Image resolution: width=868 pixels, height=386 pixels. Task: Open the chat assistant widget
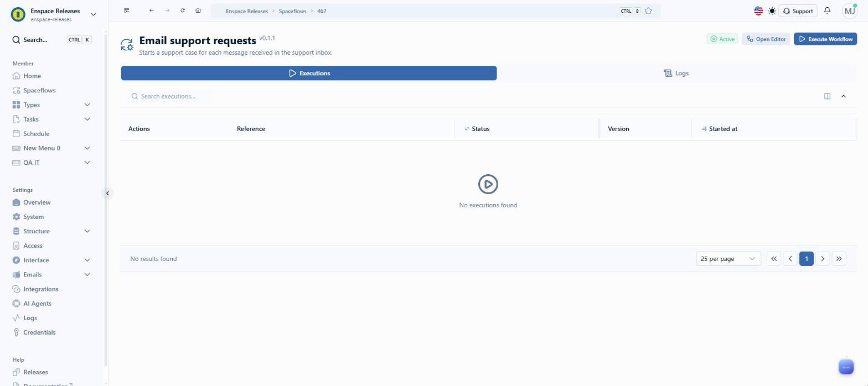846,367
